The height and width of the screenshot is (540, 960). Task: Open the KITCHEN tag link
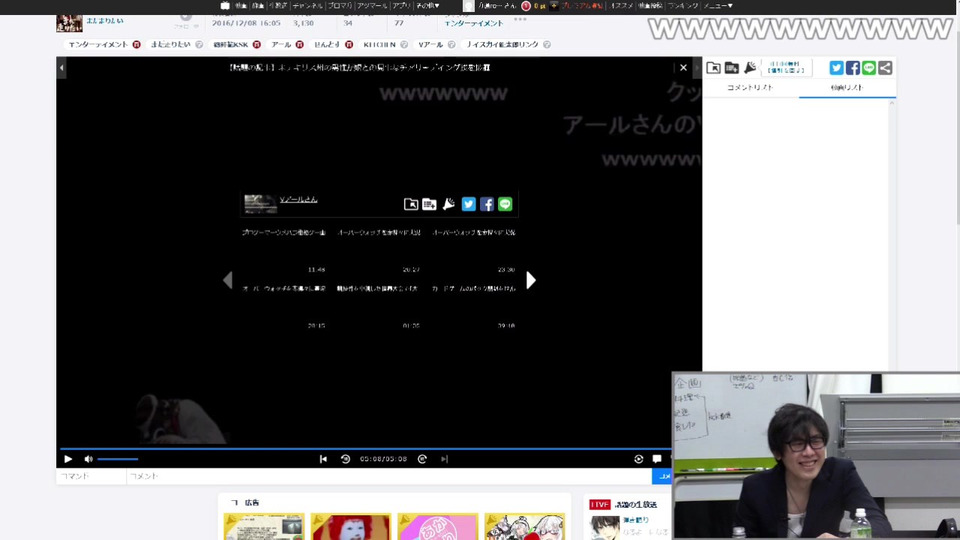pos(380,45)
